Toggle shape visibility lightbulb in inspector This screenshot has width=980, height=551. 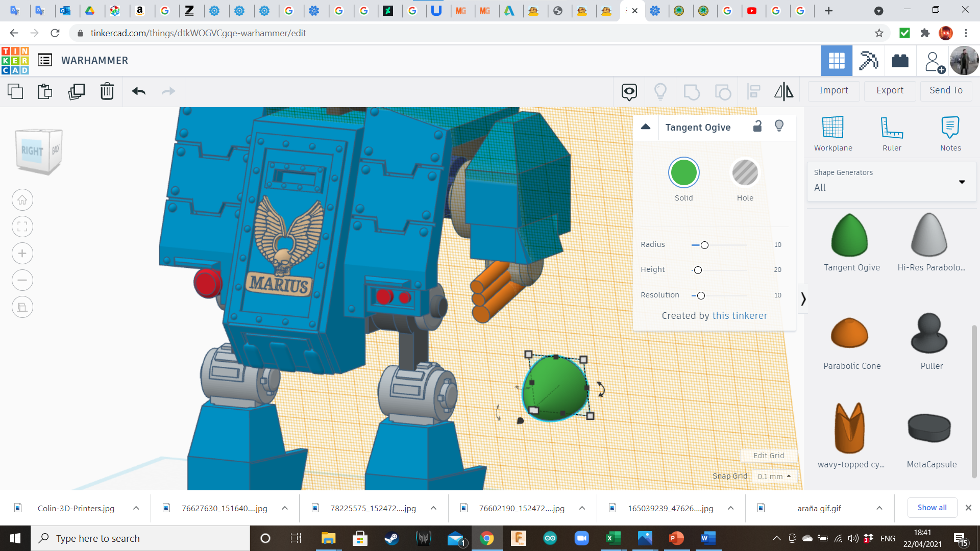pyautogui.click(x=779, y=126)
